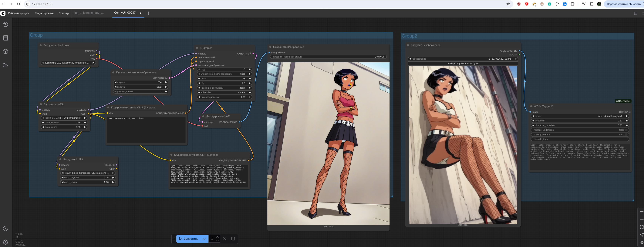Cancel current run with X icon

point(225,239)
